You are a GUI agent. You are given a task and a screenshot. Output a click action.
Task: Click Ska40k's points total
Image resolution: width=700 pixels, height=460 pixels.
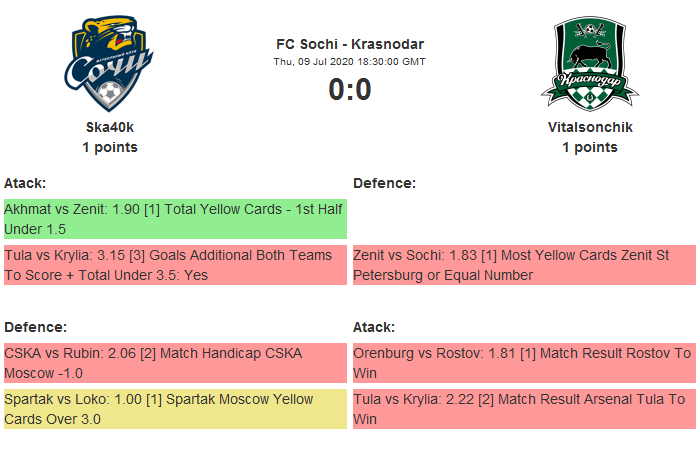(110, 147)
